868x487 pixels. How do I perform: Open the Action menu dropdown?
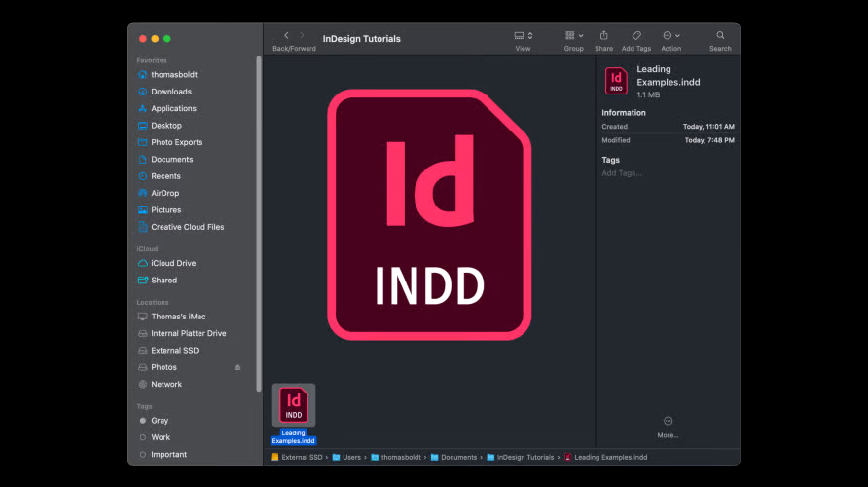[x=671, y=35]
